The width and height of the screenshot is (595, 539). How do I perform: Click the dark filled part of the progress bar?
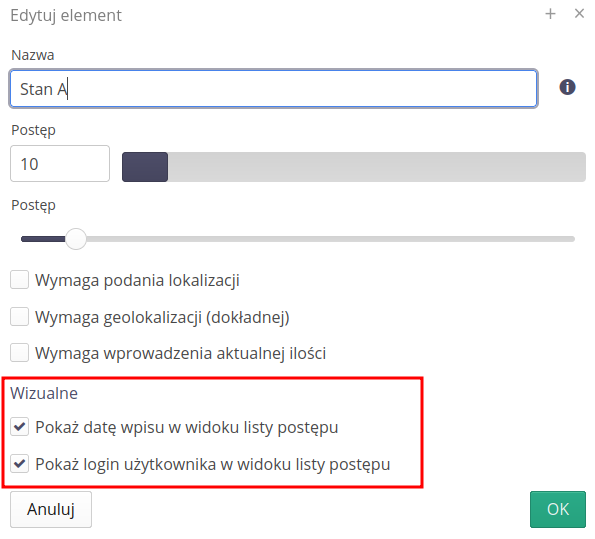tap(145, 167)
